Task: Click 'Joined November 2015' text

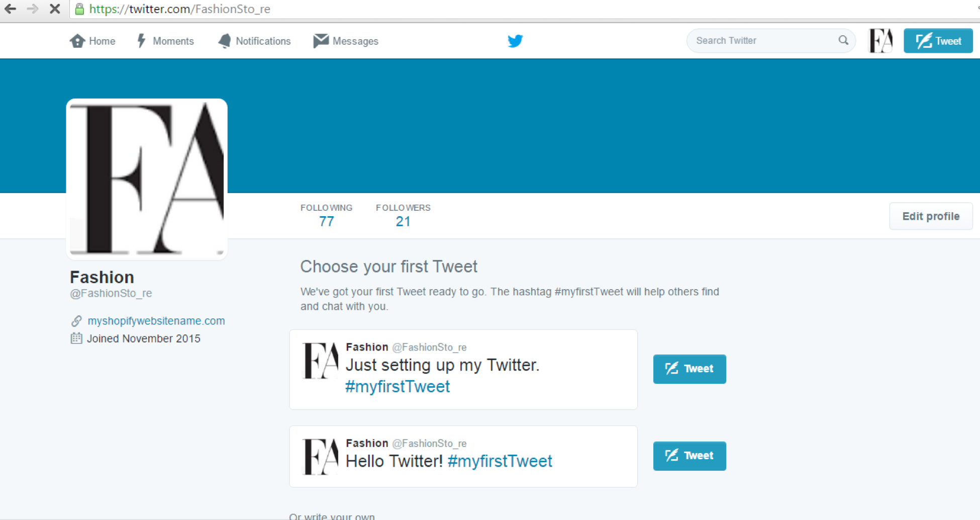Action: click(144, 338)
